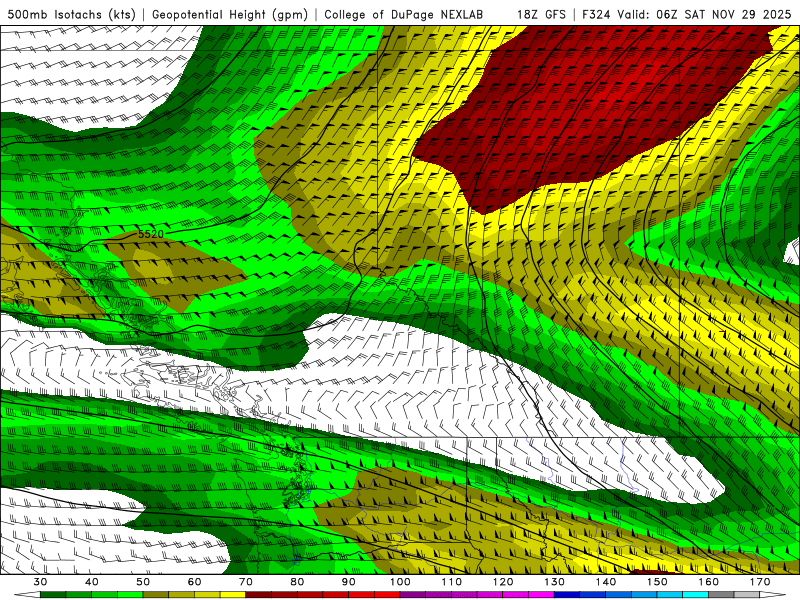This screenshot has width=800, height=600.
Task: Select the purple 100-105 kt legend swatch
Action: pyautogui.click(x=413, y=594)
